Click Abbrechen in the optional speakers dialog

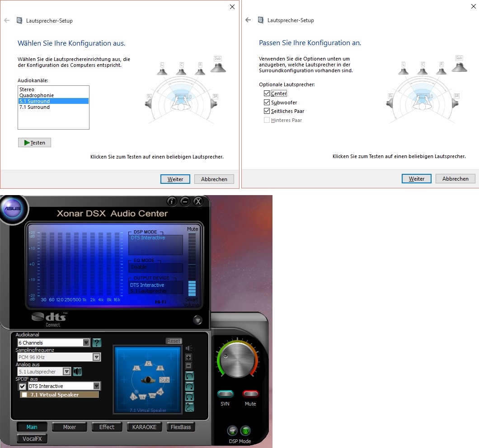456,179
